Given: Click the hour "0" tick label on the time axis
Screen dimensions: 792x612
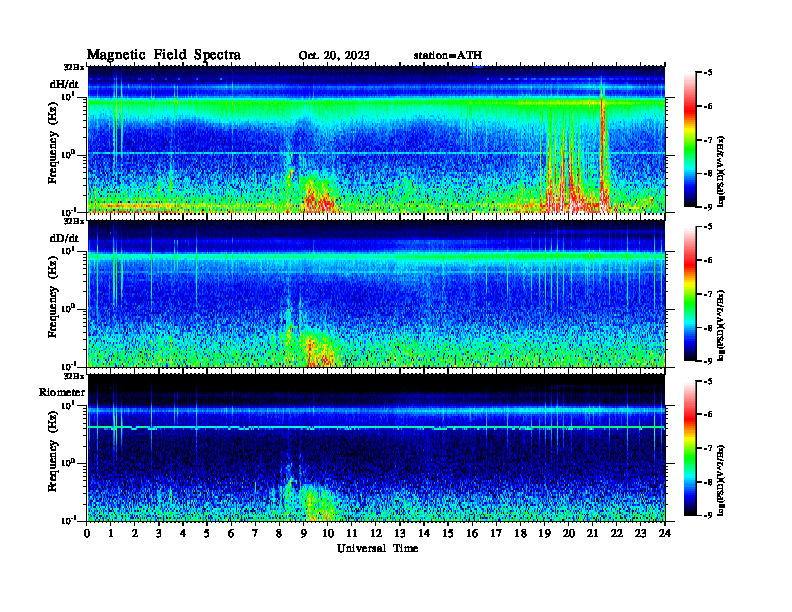Looking at the screenshot, I should (x=87, y=533).
